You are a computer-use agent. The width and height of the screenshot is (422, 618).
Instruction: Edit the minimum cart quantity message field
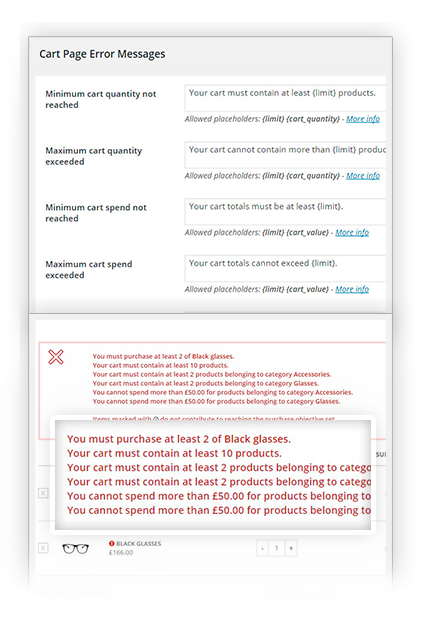point(285,98)
